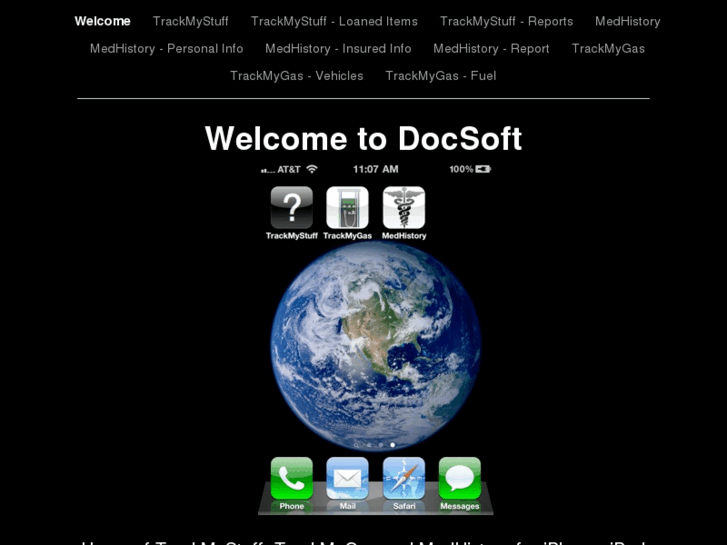727x545 pixels.
Task: Open the Welcome navigation tab
Action: point(102,21)
